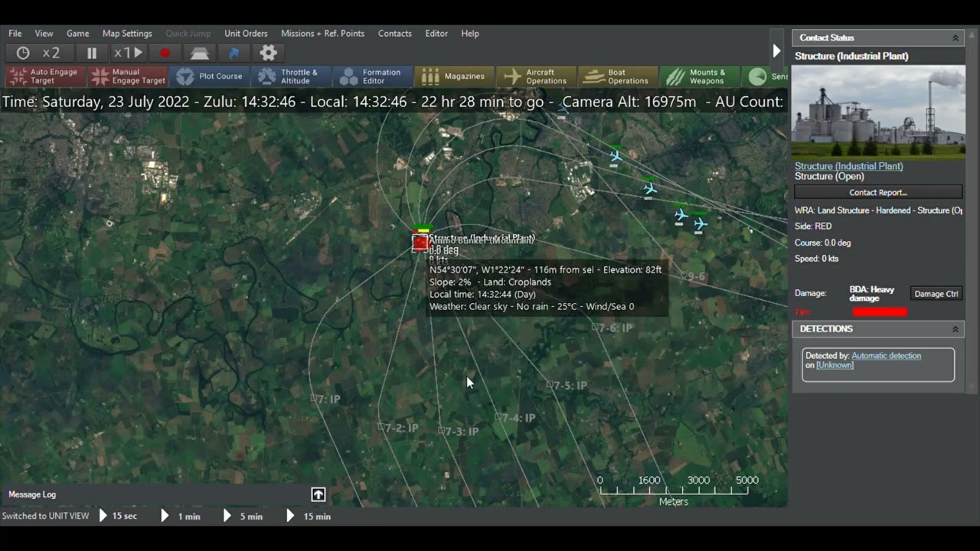
Task: Open the Map Settings menu
Action: [127, 34]
